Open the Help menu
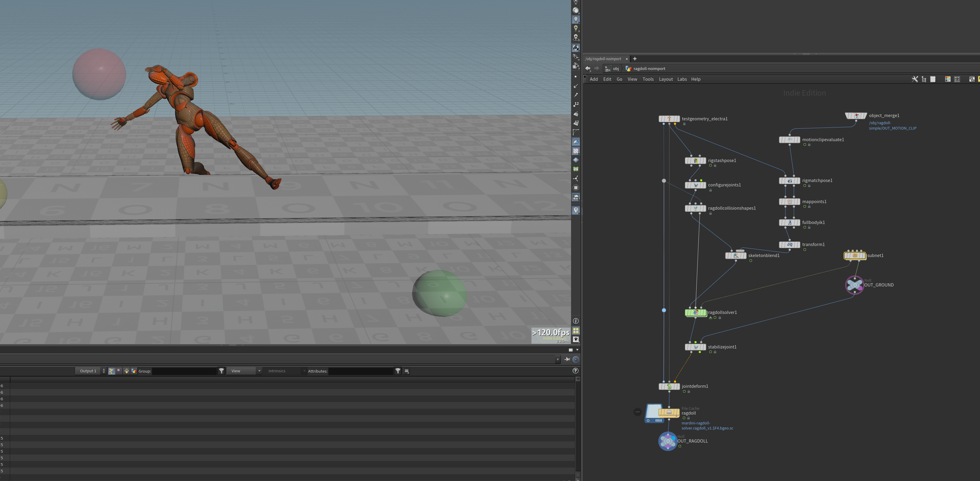Screen dimensions: 980x481 (696, 79)
